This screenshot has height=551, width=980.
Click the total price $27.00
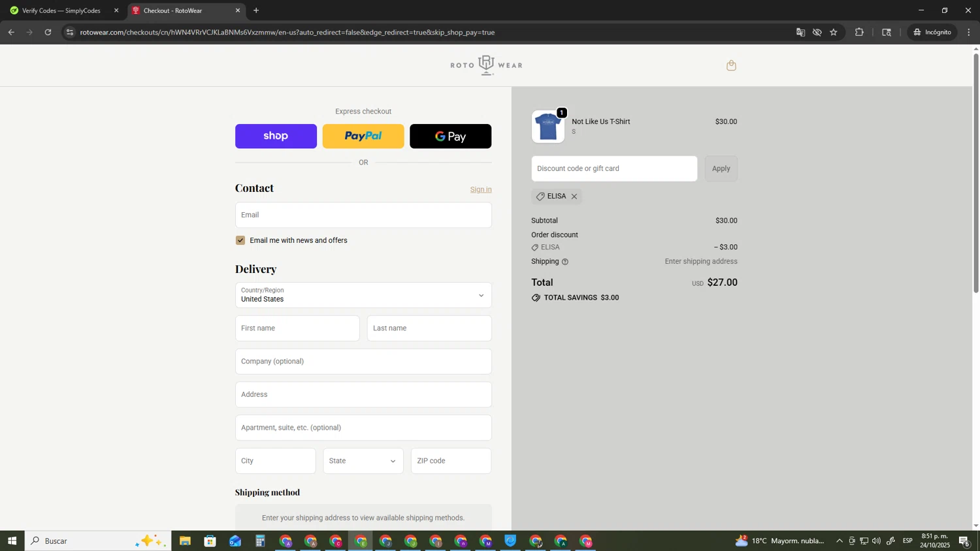coord(722,283)
